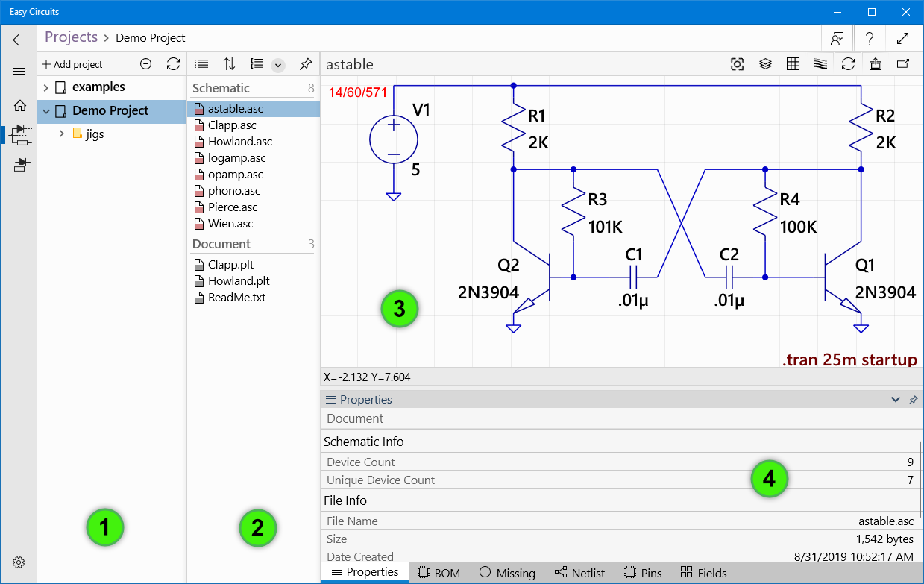Click the Properties panel vertical scrollbar
The height and width of the screenshot is (584, 924).
920,477
